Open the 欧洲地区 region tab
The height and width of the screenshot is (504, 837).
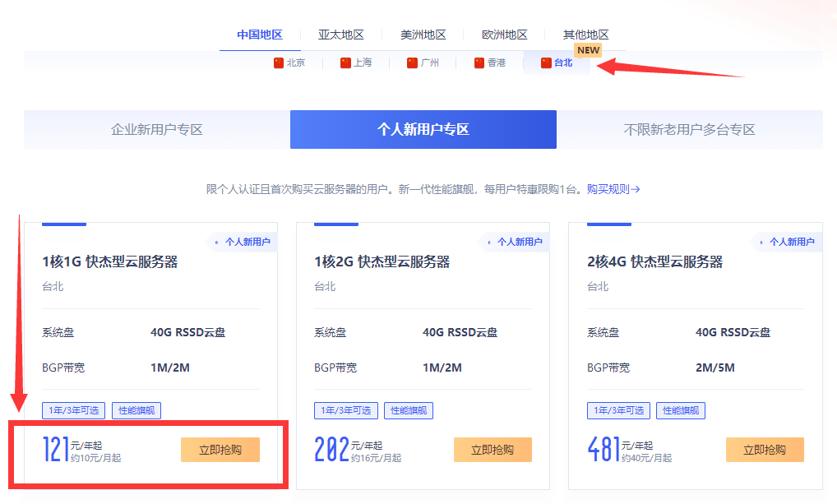point(505,35)
